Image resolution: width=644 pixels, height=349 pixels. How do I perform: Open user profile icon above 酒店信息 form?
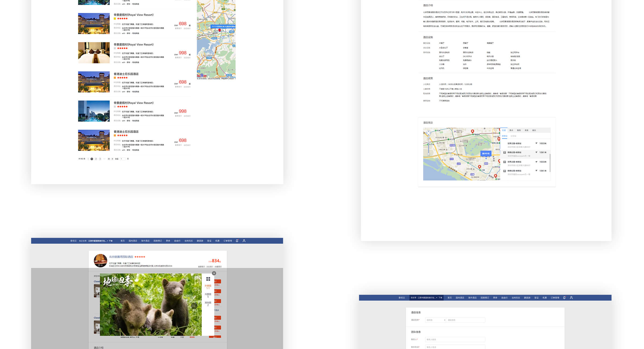coord(571,298)
